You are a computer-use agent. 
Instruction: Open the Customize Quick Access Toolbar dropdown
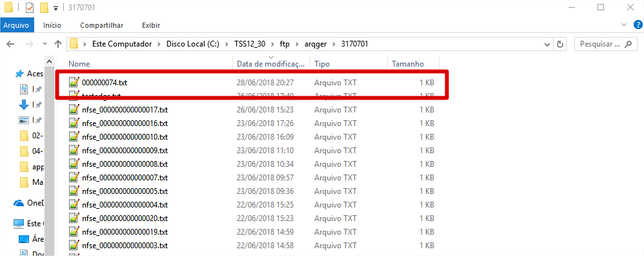(56, 8)
